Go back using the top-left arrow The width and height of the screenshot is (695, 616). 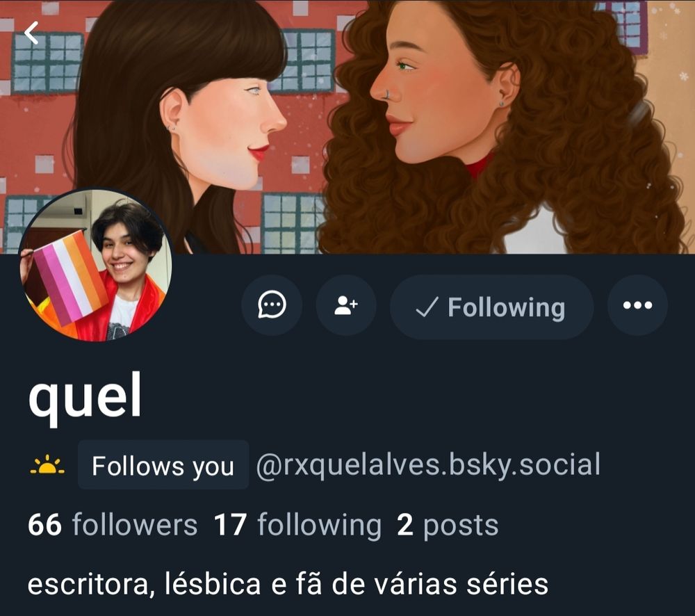pyautogui.click(x=31, y=33)
